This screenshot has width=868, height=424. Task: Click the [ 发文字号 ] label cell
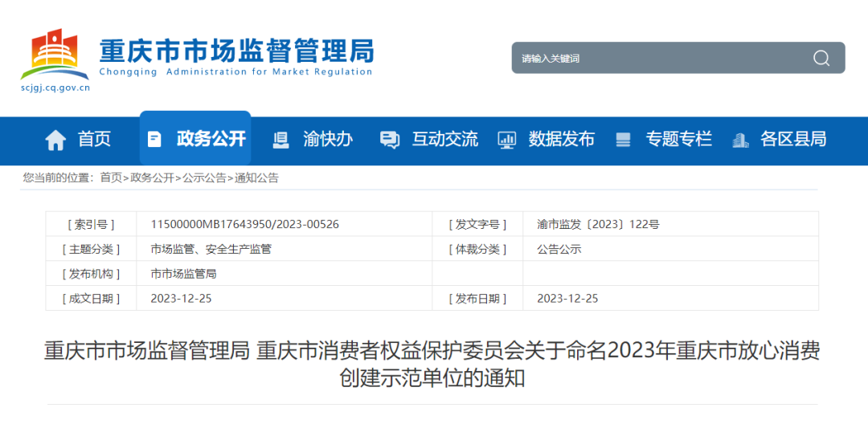pos(477,224)
